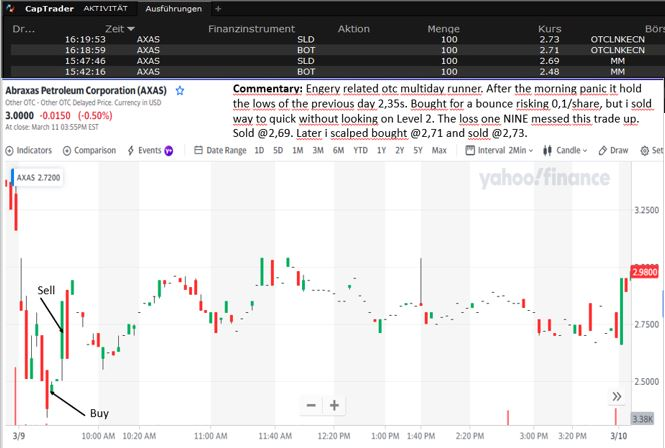Screen dimensions: 665x448
Task: Open the Date Range picker
Action: 220,151
